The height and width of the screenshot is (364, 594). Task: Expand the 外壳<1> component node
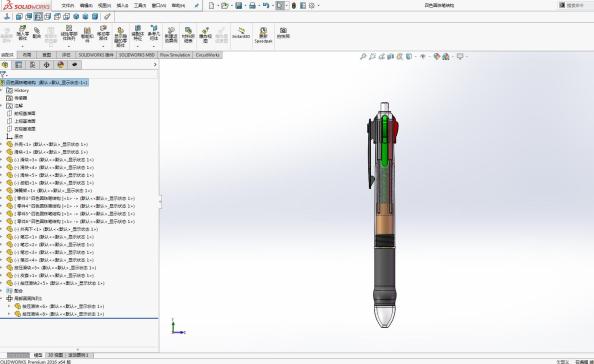pos(2,144)
